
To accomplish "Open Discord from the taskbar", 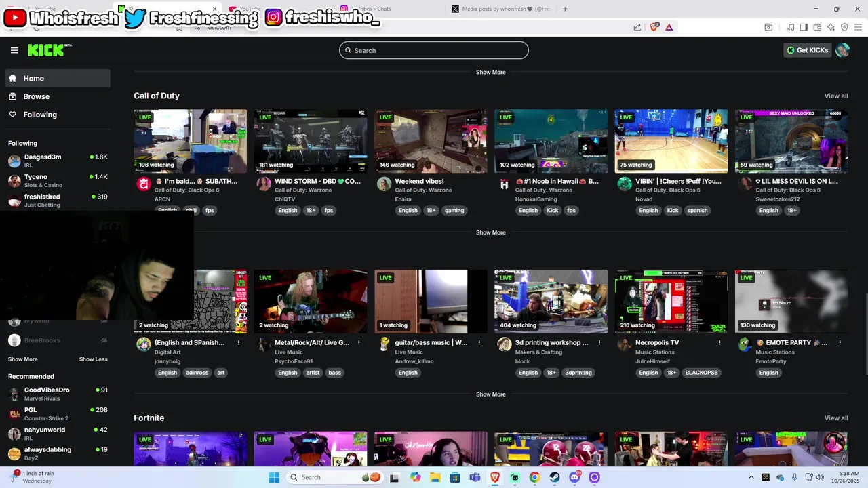I will tap(574, 477).
